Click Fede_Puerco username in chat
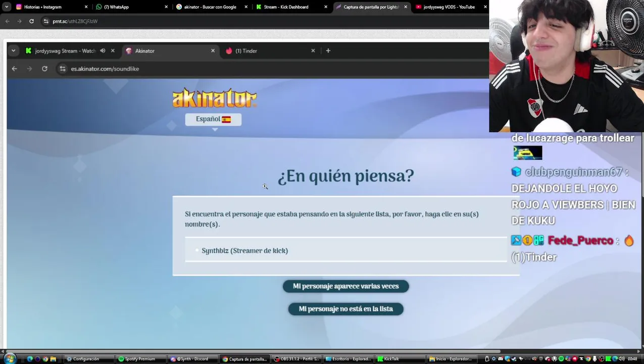 tap(580, 241)
